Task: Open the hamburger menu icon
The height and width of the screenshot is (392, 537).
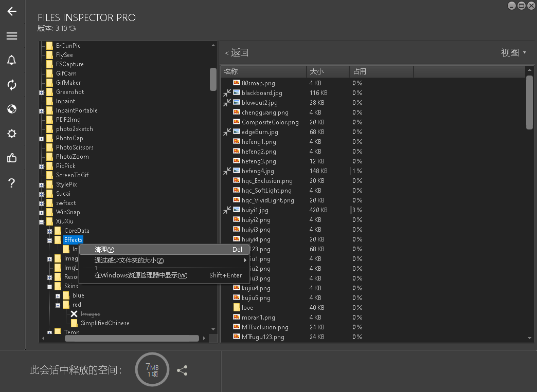Action: coord(12,36)
